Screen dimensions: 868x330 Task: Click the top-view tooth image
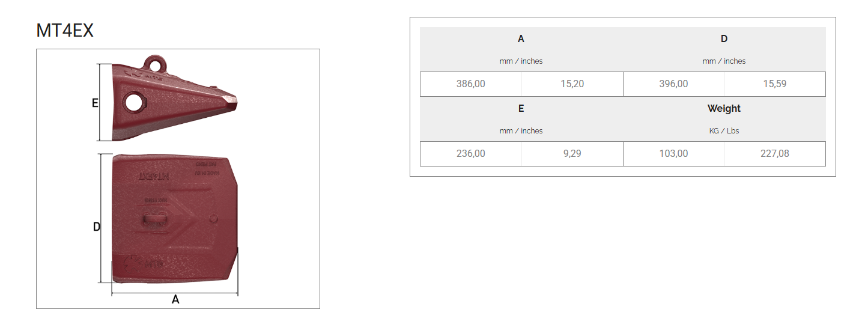coord(175,218)
